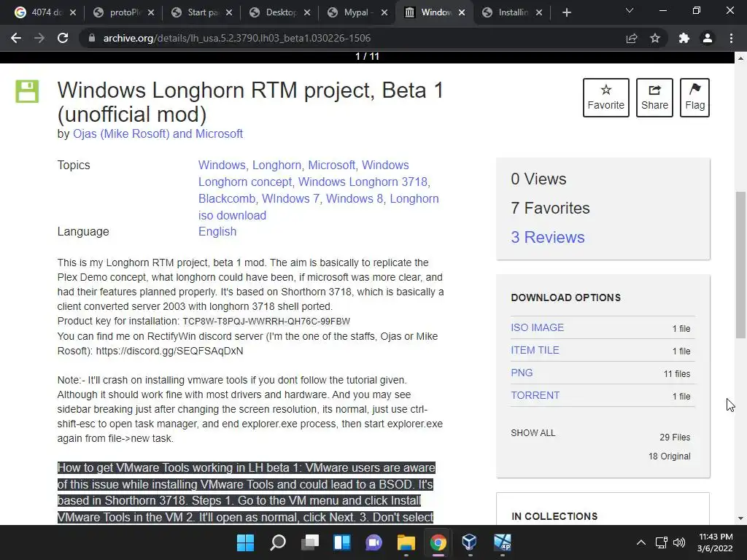Click the network tray icon

pos(661,542)
